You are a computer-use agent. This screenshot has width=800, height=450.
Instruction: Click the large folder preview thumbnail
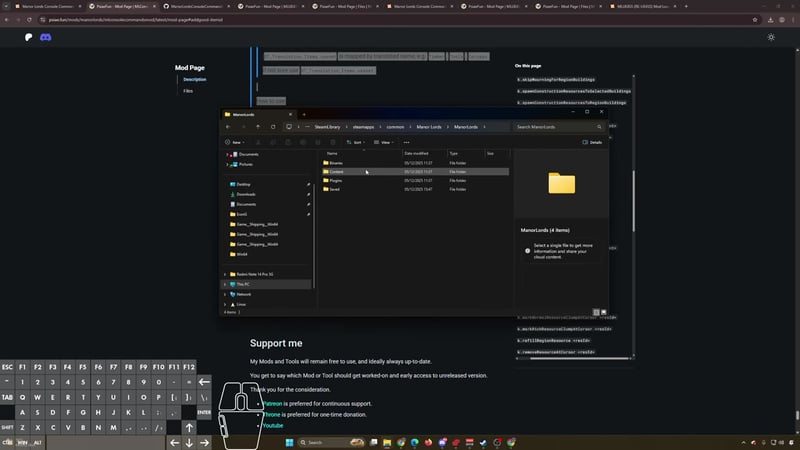point(561,183)
